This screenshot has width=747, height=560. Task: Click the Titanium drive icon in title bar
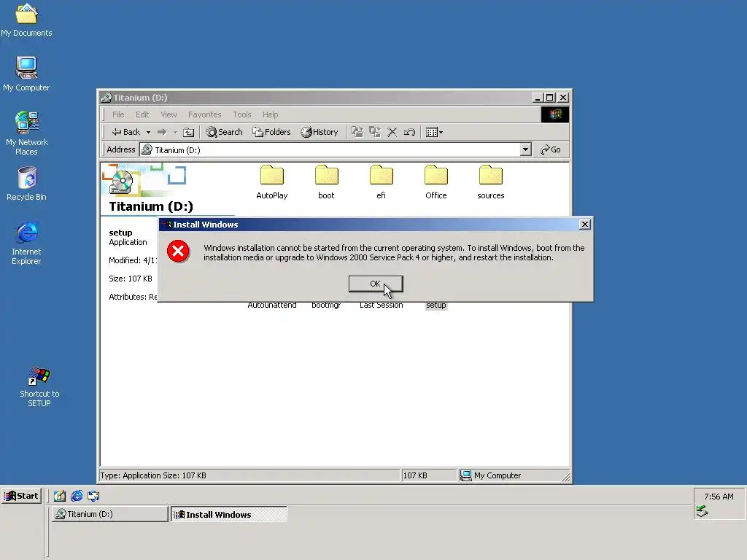[x=107, y=98]
